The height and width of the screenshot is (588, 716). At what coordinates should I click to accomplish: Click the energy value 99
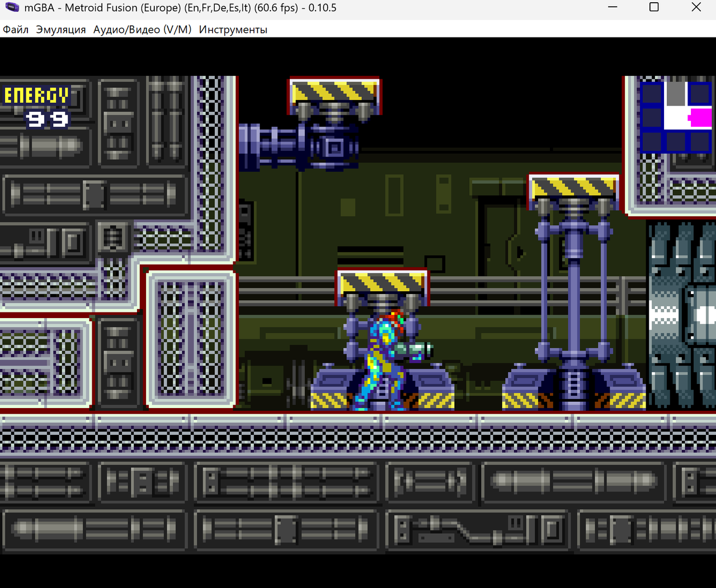[x=48, y=119]
